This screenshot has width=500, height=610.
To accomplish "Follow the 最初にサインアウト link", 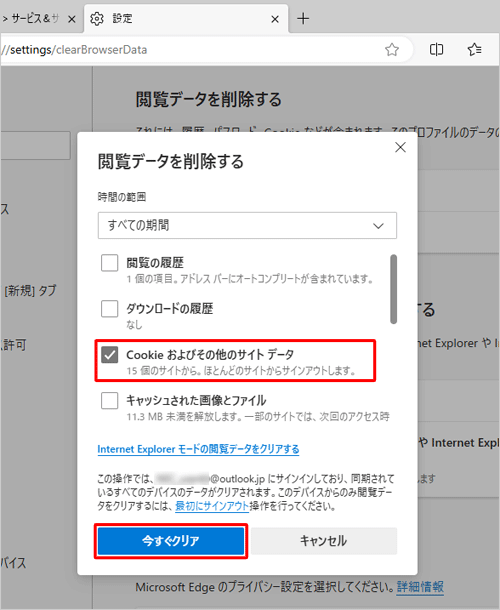I will [212, 506].
